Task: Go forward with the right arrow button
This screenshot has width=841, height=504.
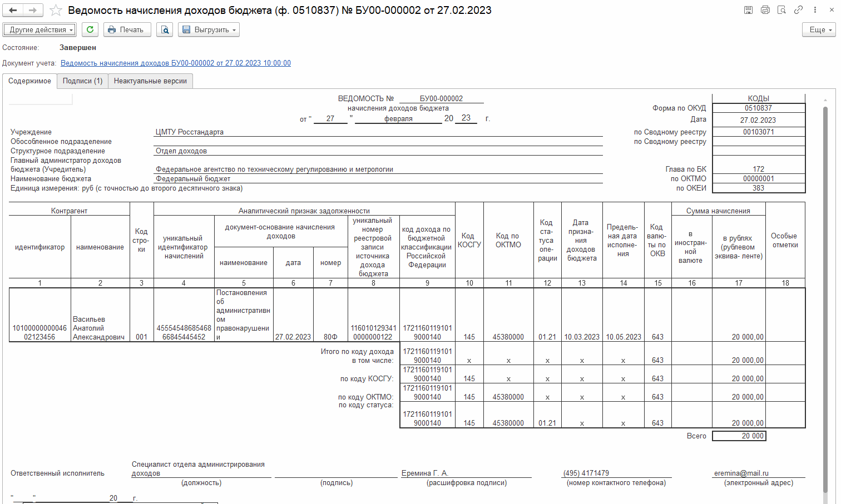Action: [33, 10]
